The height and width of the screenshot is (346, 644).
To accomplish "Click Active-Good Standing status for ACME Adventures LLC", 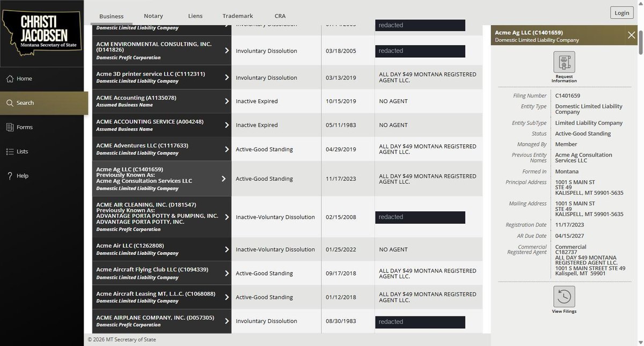I will point(264,150).
